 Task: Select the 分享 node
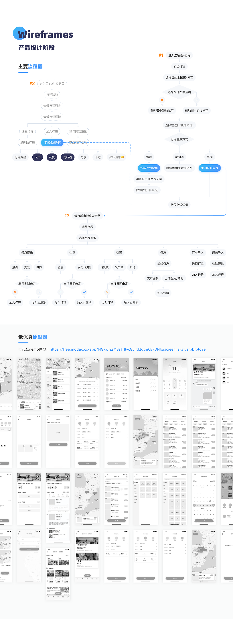coord(84,157)
